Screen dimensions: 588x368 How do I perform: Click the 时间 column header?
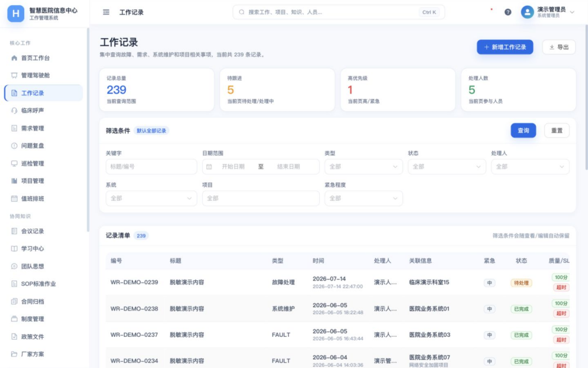pos(318,260)
